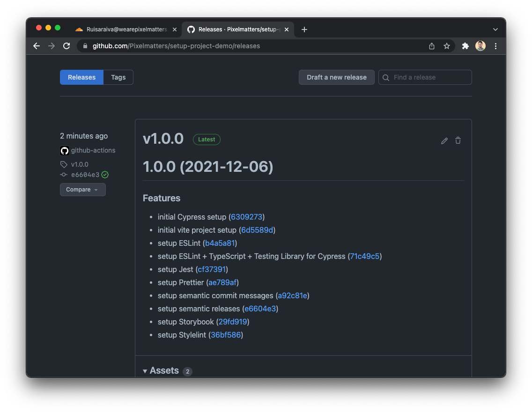Open the extensions puzzle icon
Screen dimensions: 532x412
click(x=465, y=46)
